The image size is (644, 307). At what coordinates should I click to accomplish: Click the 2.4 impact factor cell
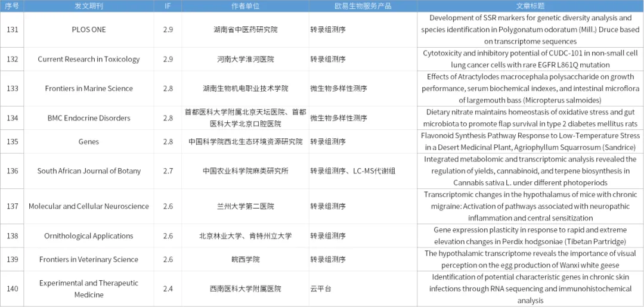pos(168,289)
